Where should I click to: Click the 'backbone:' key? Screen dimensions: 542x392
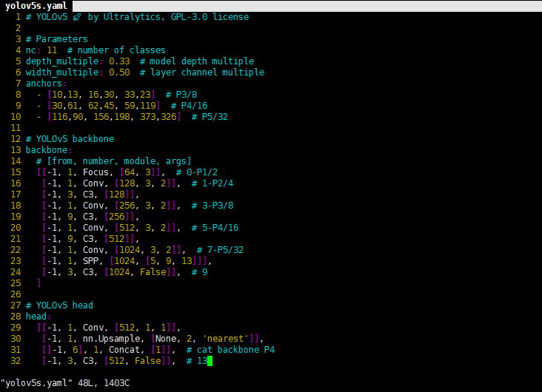[49, 150]
